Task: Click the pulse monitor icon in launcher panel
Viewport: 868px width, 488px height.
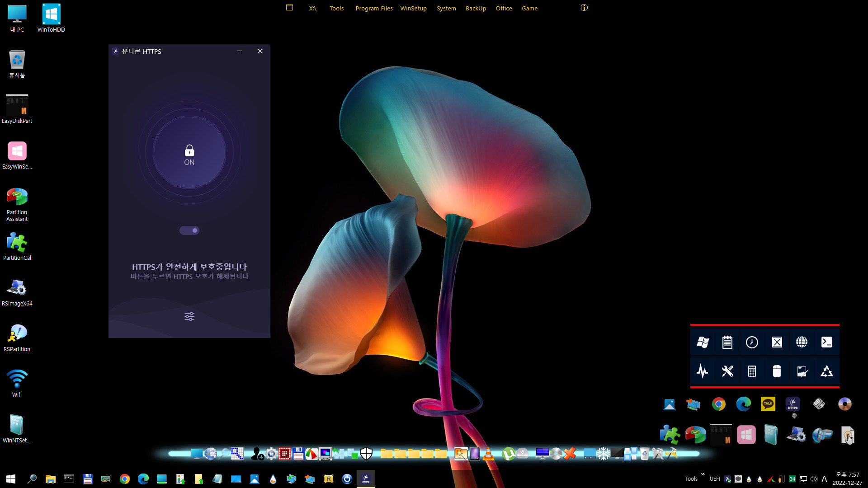Action: 703,371
